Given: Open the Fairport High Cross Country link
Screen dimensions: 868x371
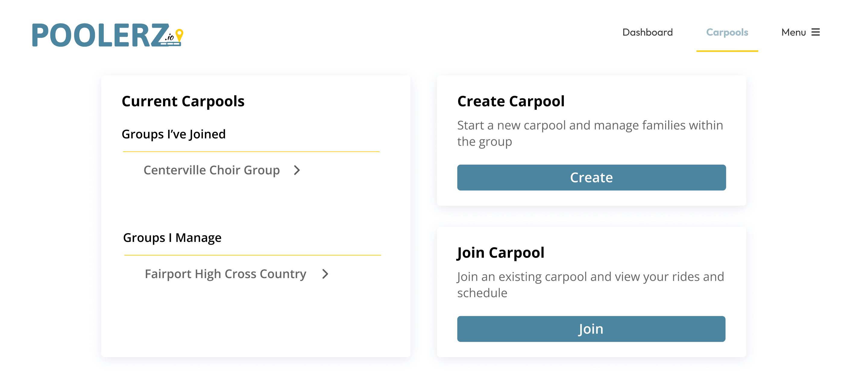Looking at the screenshot, I should 225,274.
